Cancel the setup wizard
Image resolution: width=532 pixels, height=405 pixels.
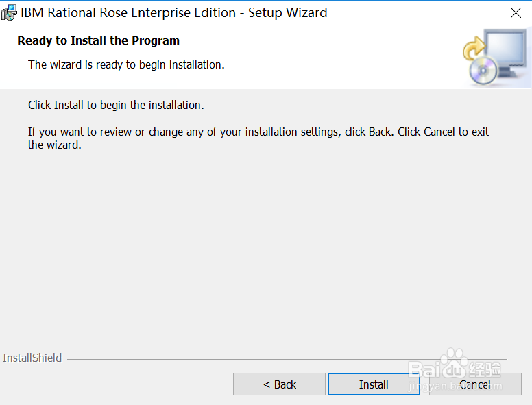click(x=475, y=384)
